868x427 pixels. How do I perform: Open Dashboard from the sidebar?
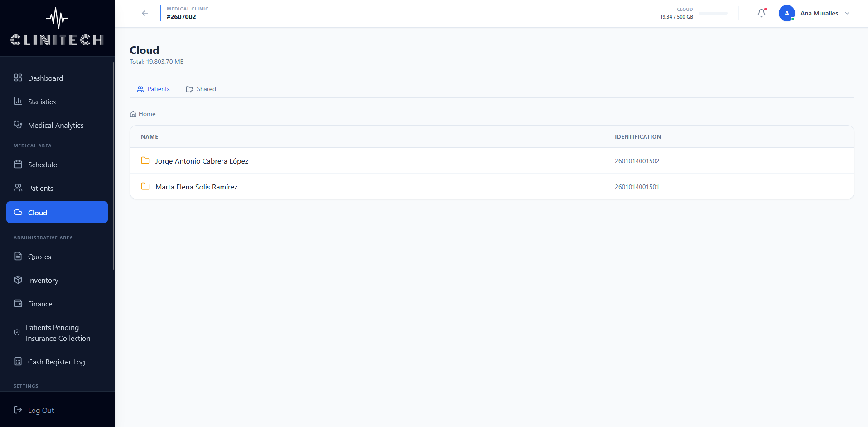[x=57, y=78]
